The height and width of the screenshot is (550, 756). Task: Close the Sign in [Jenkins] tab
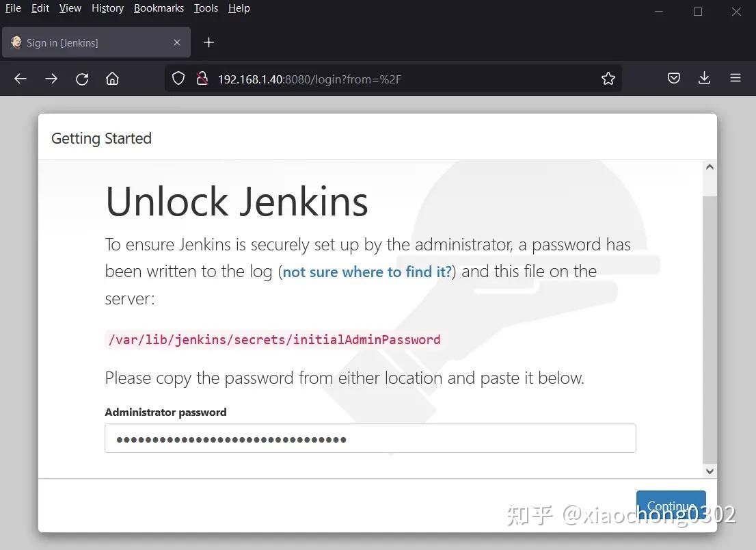pyautogui.click(x=177, y=42)
